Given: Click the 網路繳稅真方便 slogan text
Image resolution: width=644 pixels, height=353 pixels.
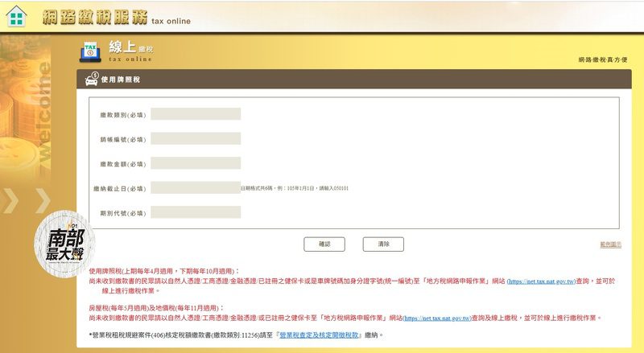Looking at the screenshot, I should coord(602,60).
